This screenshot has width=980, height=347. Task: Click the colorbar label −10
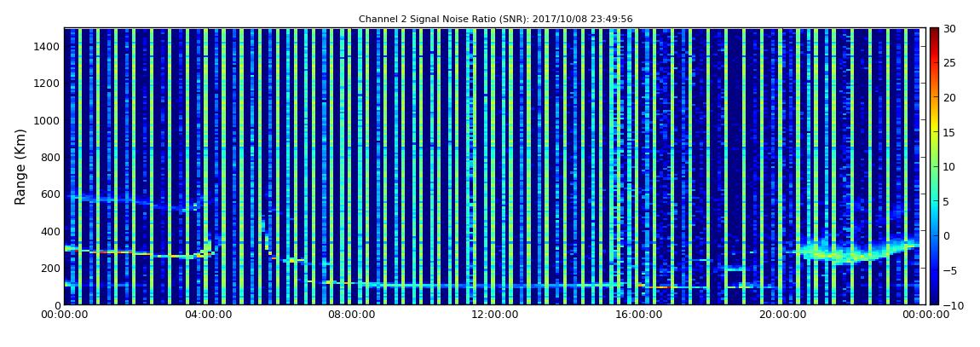coord(953,304)
